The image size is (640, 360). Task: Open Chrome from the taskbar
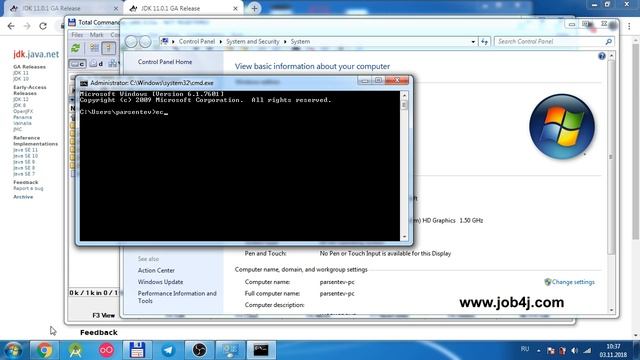[44, 350]
